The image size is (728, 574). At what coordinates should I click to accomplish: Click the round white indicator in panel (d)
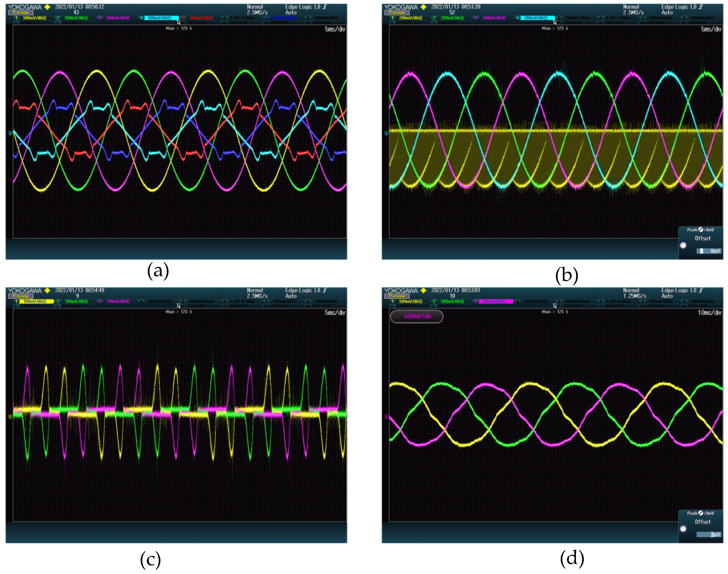coord(683,529)
